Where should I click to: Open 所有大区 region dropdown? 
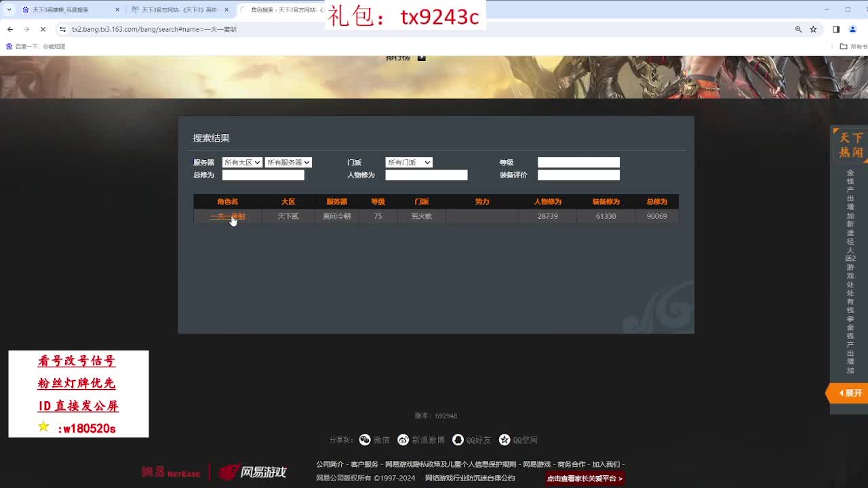click(x=242, y=163)
